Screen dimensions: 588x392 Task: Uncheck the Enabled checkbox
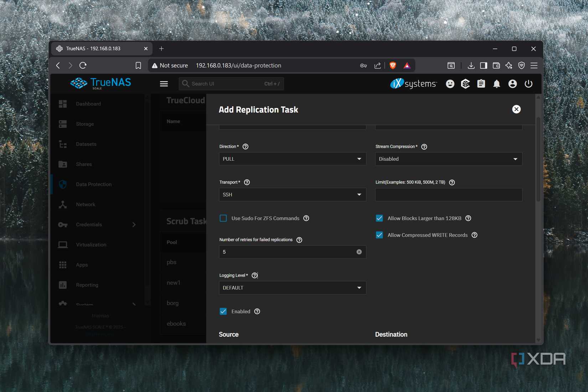coord(223,311)
